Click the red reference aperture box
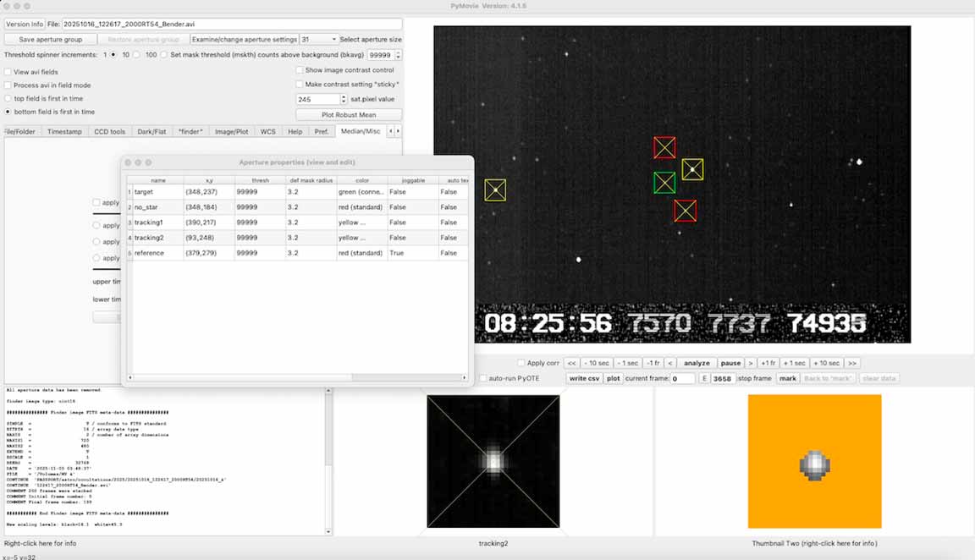 click(685, 211)
